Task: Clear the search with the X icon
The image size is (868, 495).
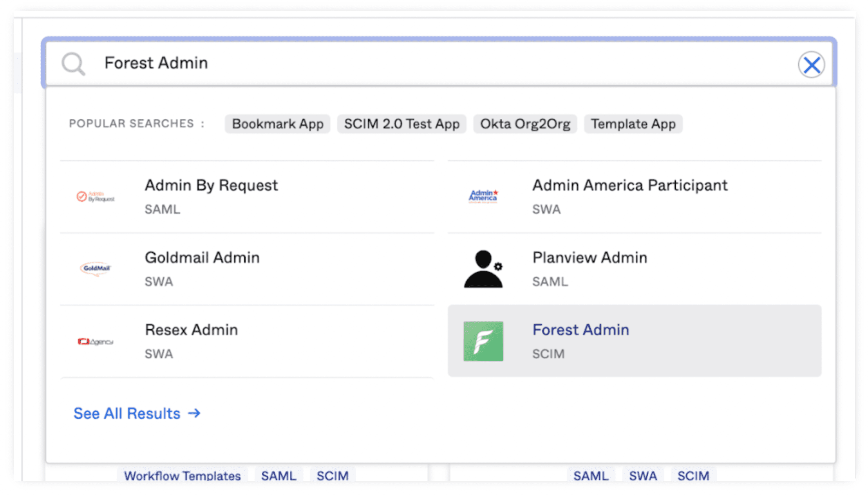Action: click(811, 65)
